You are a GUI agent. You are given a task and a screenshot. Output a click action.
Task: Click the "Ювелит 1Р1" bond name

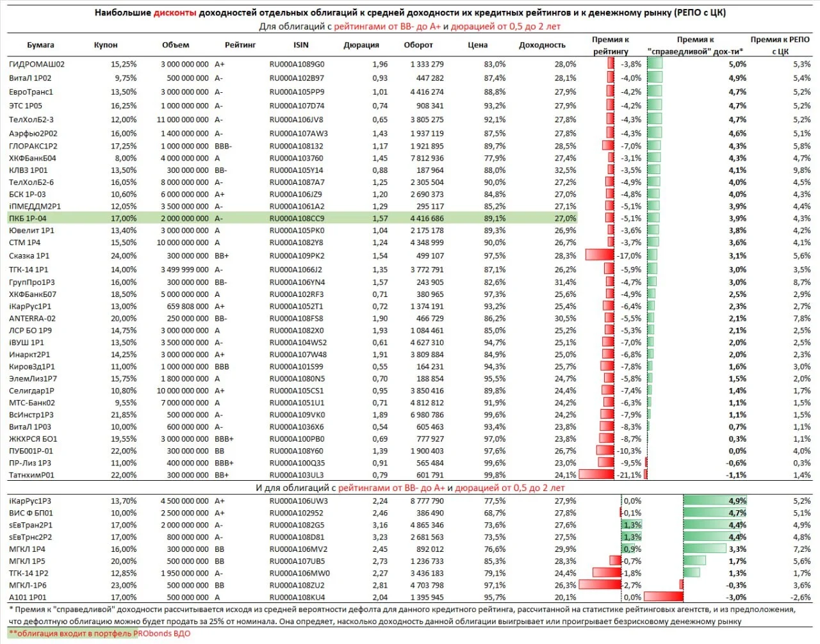(x=31, y=230)
